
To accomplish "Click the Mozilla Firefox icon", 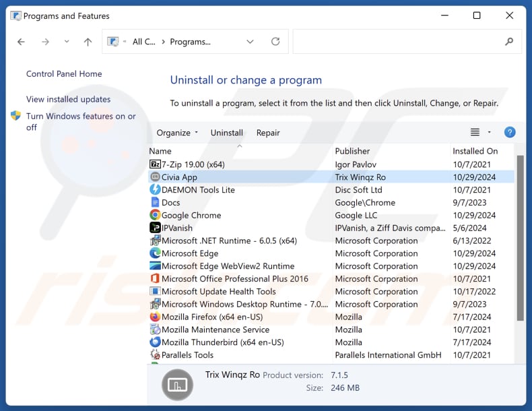I will pyautogui.click(x=155, y=317).
